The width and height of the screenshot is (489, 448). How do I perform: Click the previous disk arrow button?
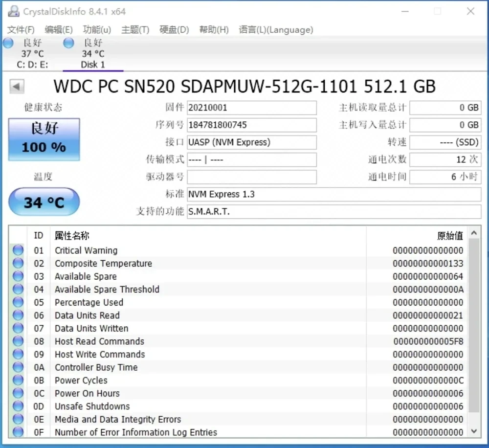point(17,87)
